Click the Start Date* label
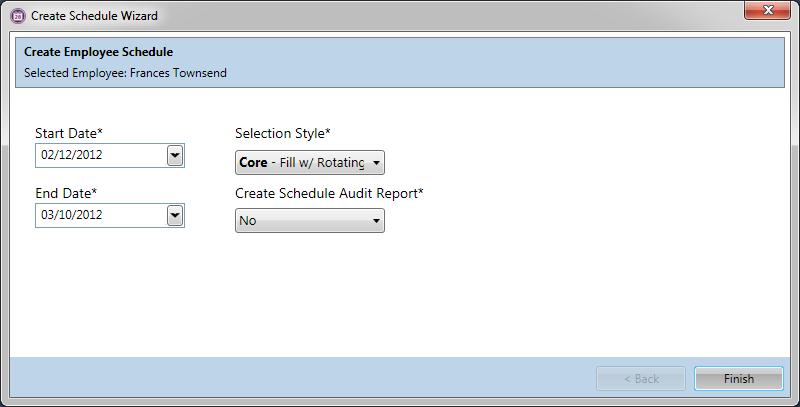 [69, 133]
